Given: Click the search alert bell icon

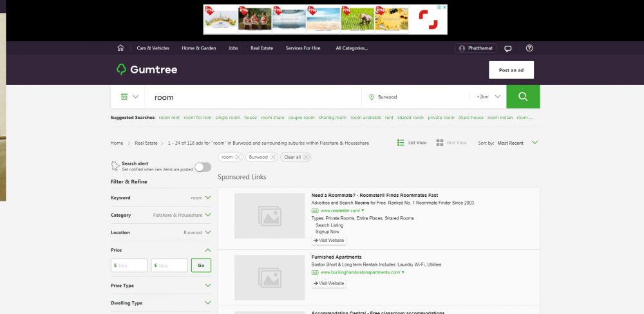Looking at the screenshot, I should click(115, 166).
